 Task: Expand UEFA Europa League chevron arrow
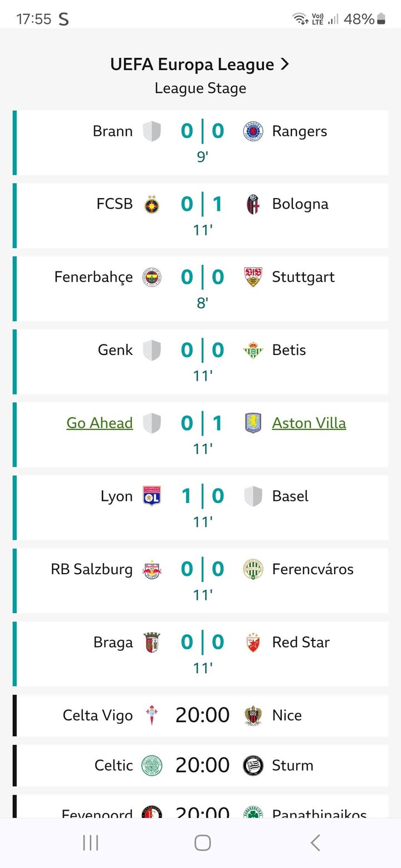(x=285, y=65)
